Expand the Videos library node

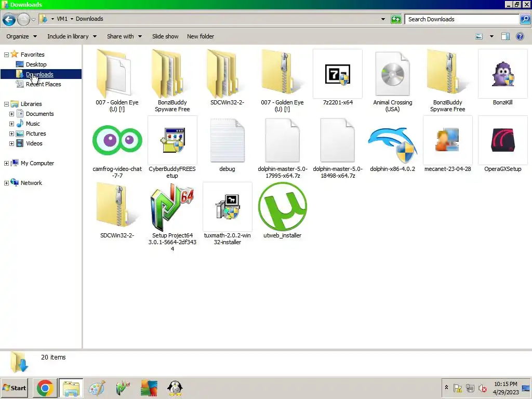click(11, 143)
